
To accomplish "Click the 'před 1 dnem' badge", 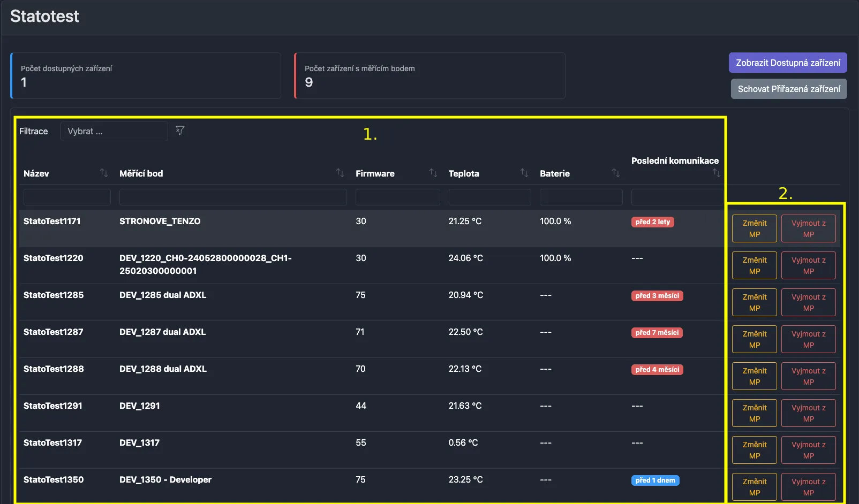I will tap(655, 480).
